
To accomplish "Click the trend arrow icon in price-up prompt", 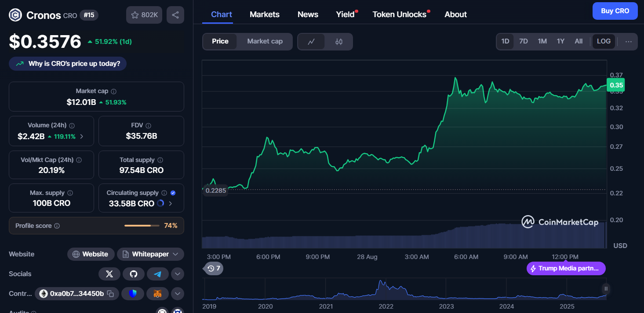I will 20,64.
